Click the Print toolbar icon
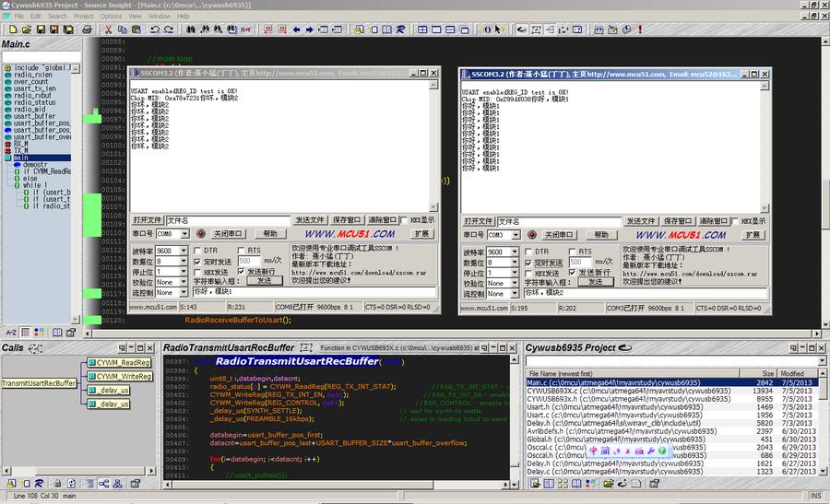This screenshot has width=830, height=504. 87,29
